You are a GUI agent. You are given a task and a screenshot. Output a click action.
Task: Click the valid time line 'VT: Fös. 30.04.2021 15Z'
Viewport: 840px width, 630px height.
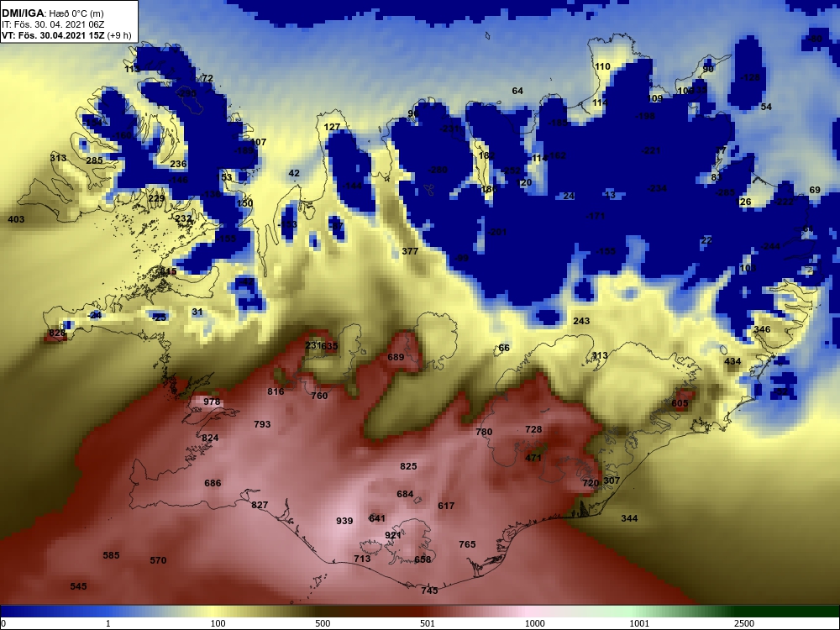coord(54,35)
